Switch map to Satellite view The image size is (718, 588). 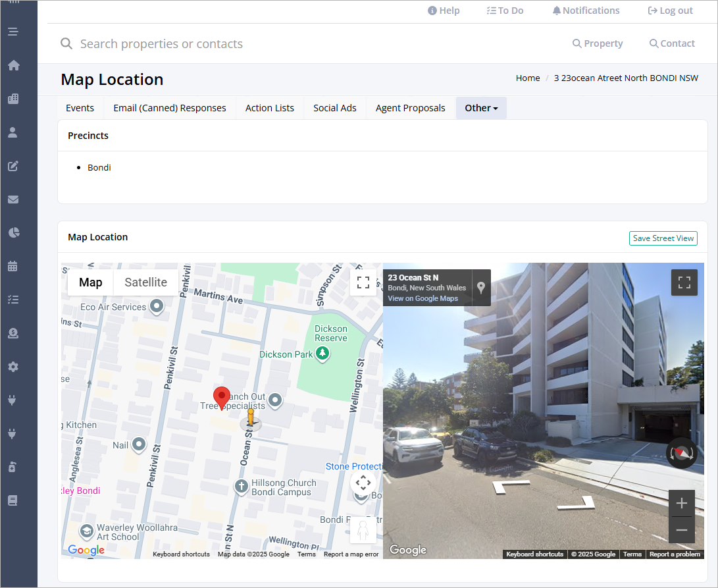[x=145, y=282]
